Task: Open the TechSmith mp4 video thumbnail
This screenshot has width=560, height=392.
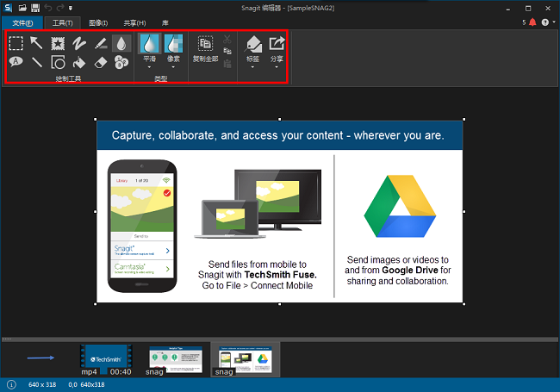Action: [x=107, y=357]
